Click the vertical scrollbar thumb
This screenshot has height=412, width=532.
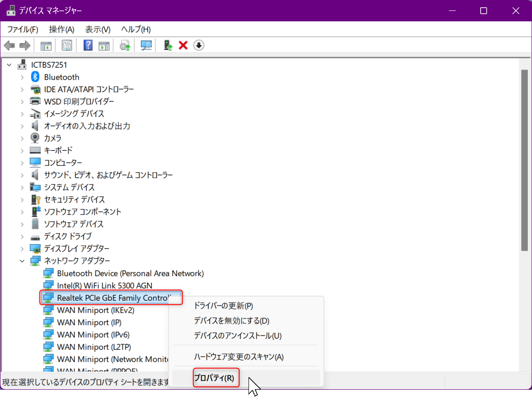[525, 160]
